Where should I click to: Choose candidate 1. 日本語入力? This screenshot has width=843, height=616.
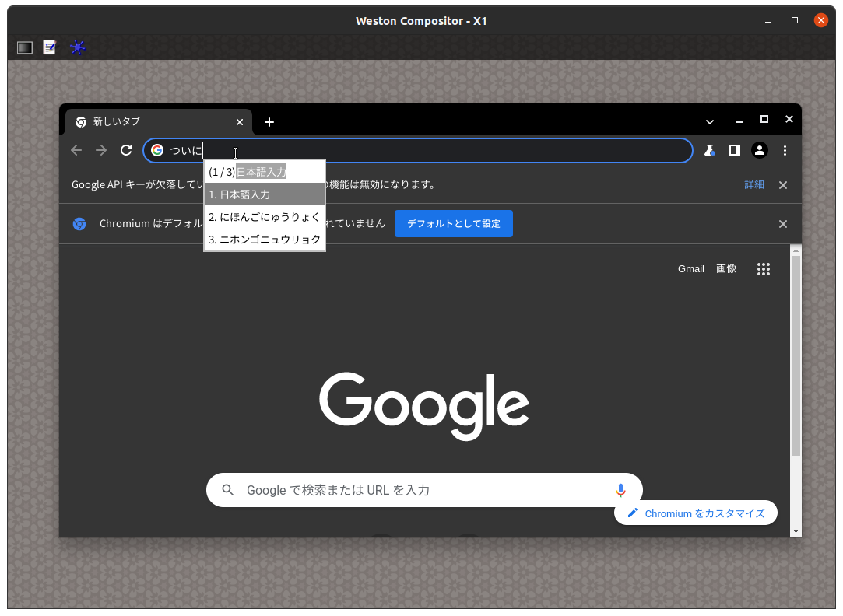[265, 194]
